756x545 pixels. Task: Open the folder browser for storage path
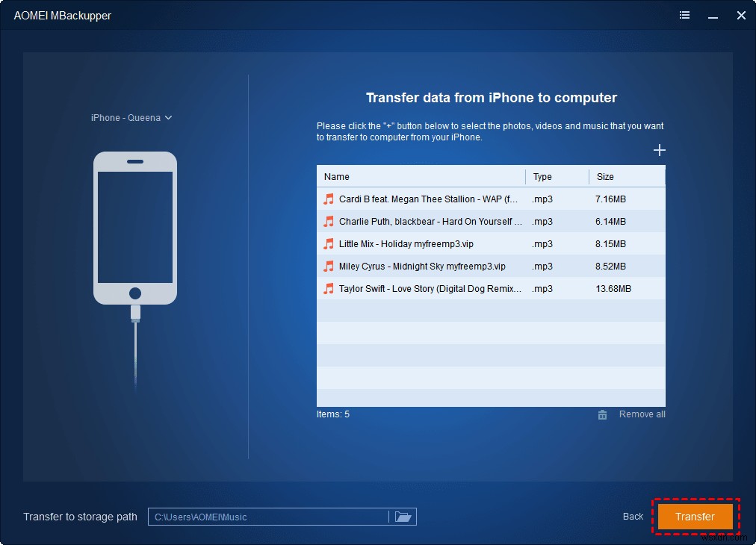click(403, 516)
